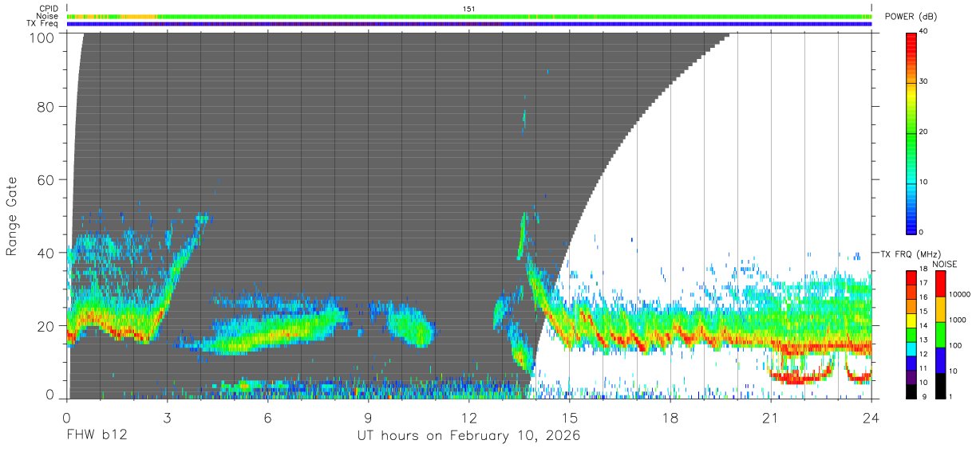Select the NOISE legend title
The height and width of the screenshot is (452, 980).
click(946, 264)
